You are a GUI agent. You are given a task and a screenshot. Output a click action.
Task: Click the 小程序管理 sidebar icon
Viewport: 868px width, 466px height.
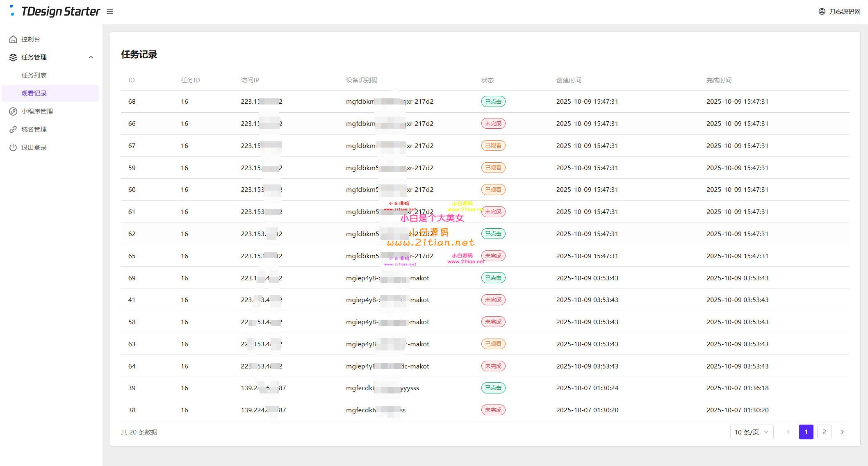(x=13, y=111)
